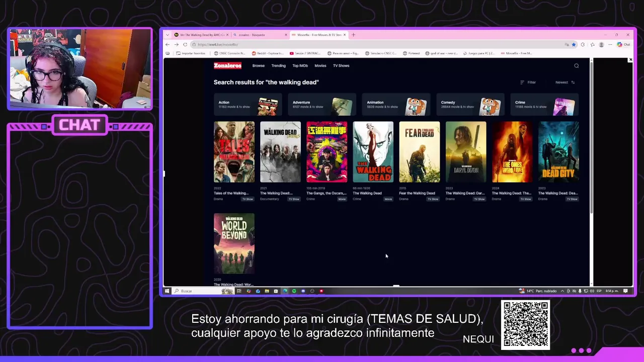Close the overlay with X at top right
This screenshot has height=362, width=644.
click(x=630, y=60)
